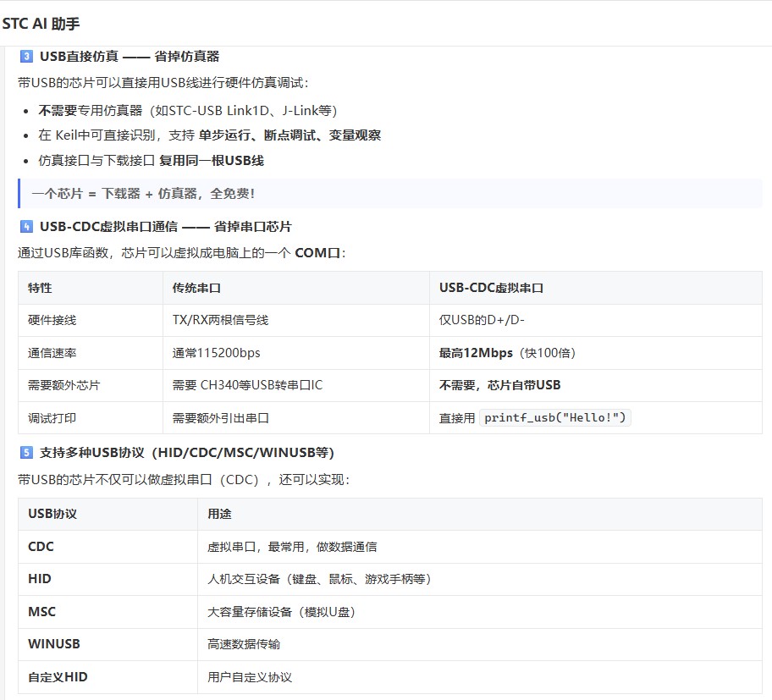Click bullet 仿真接口与下载接口 复用同一根USB线

152,161
